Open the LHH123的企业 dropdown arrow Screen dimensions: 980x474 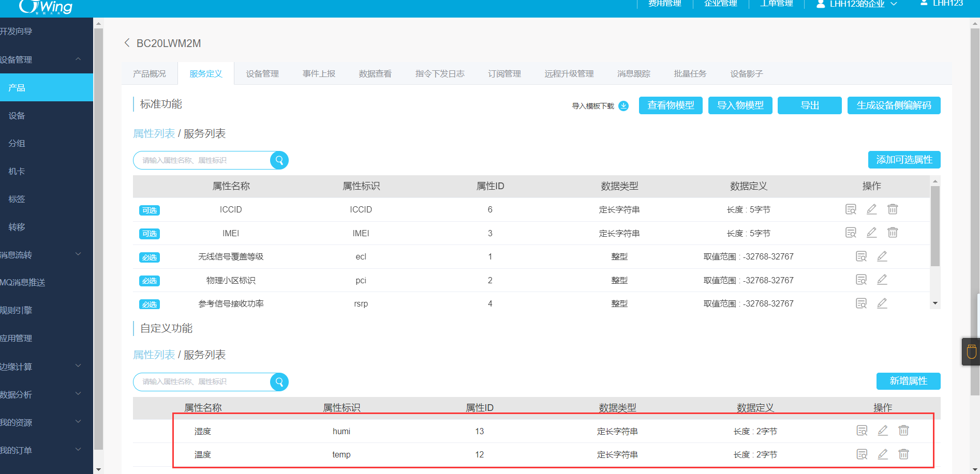(x=894, y=4)
